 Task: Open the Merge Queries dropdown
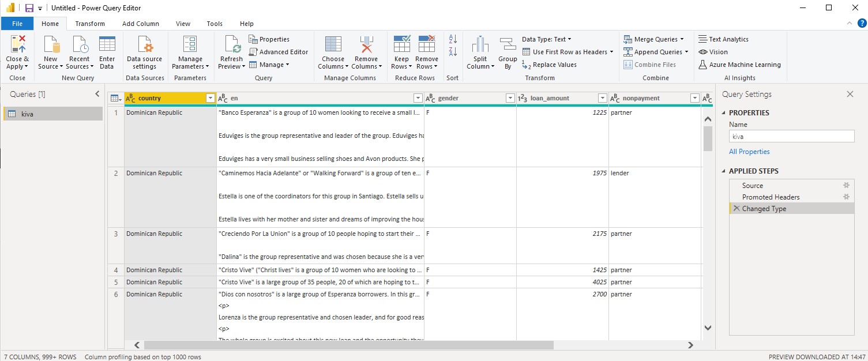(654, 39)
